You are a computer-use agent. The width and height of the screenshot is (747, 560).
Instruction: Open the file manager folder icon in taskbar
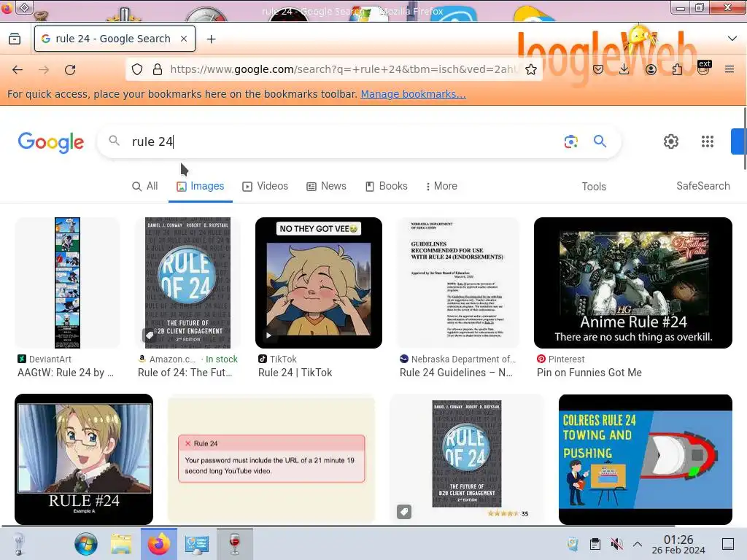122,544
